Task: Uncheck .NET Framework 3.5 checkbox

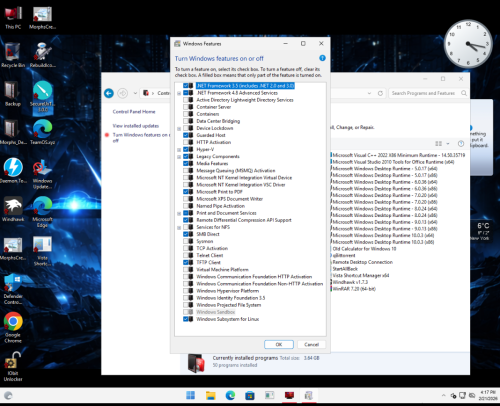Action: click(x=186, y=86)
